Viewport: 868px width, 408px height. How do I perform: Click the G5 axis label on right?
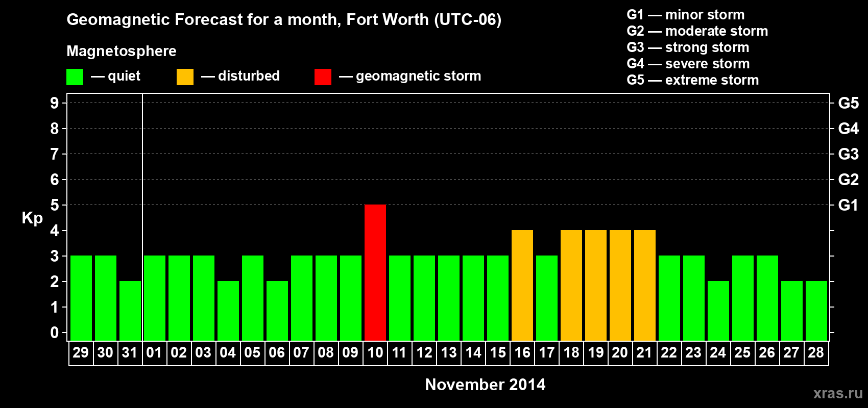[x=848, y=103]
